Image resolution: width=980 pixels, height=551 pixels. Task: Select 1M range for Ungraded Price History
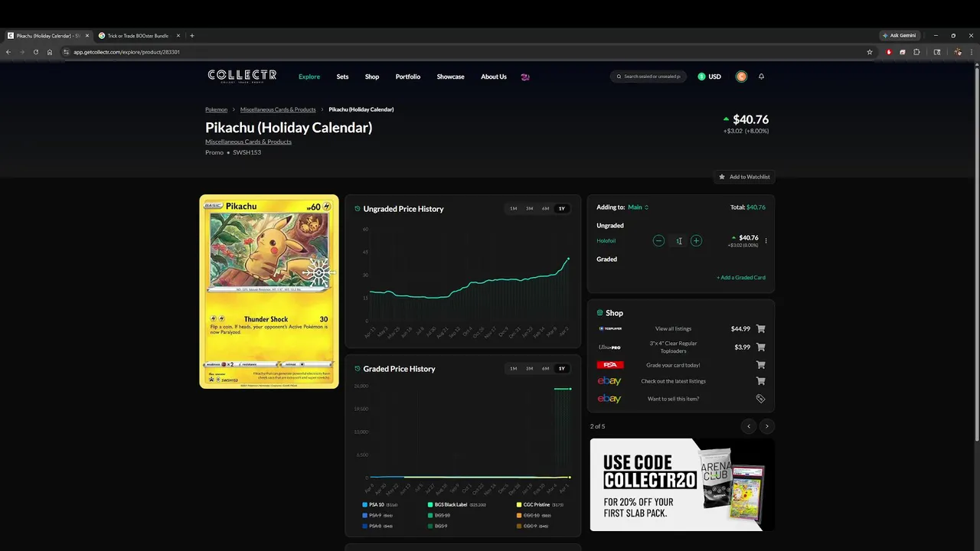[513, 208]
